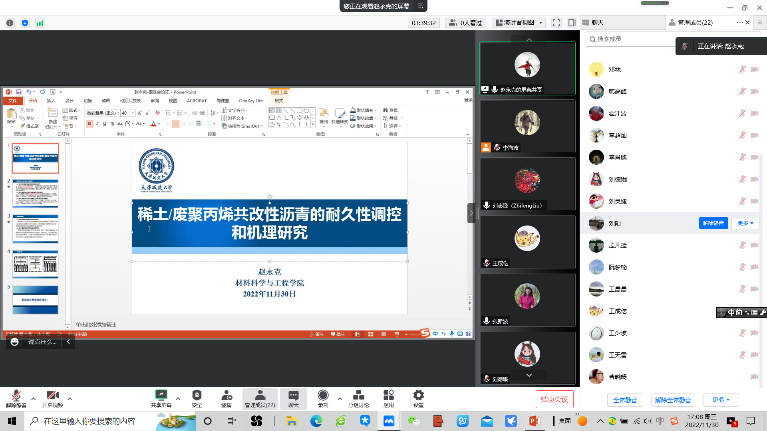Open the 更多 dropdown for highlighted member
Image resolution: width=767 pixels, height=431 pixels.
click(x=745, y=223)
